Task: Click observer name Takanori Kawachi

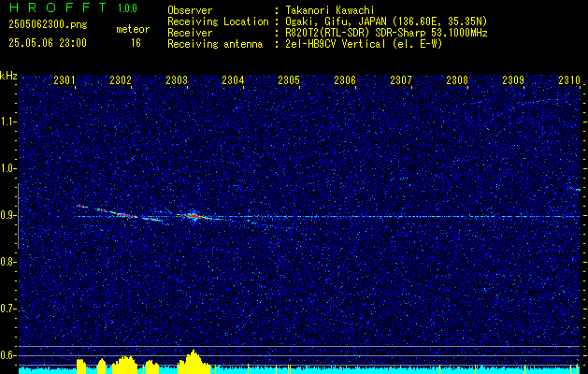Action: pos(330,10)
